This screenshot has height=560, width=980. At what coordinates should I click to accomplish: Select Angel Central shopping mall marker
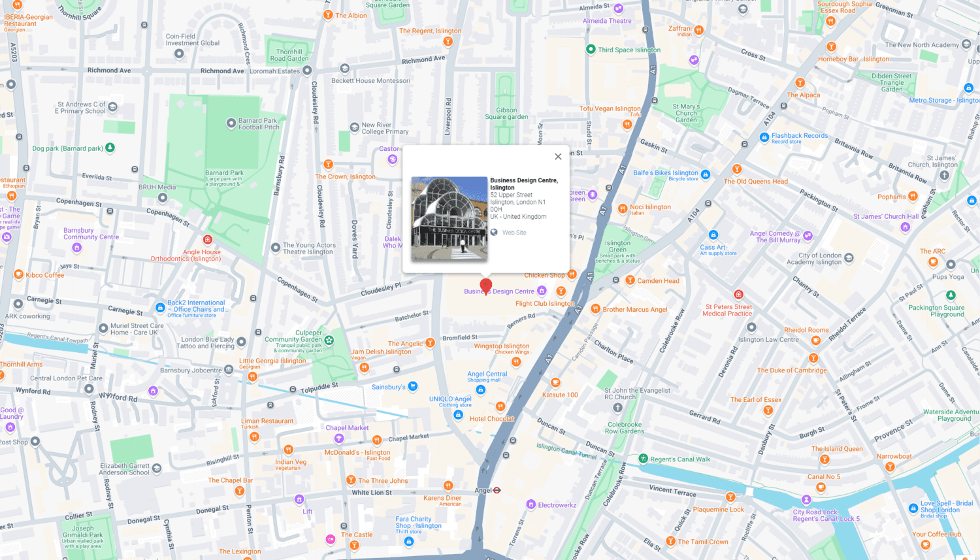point(481,390)
